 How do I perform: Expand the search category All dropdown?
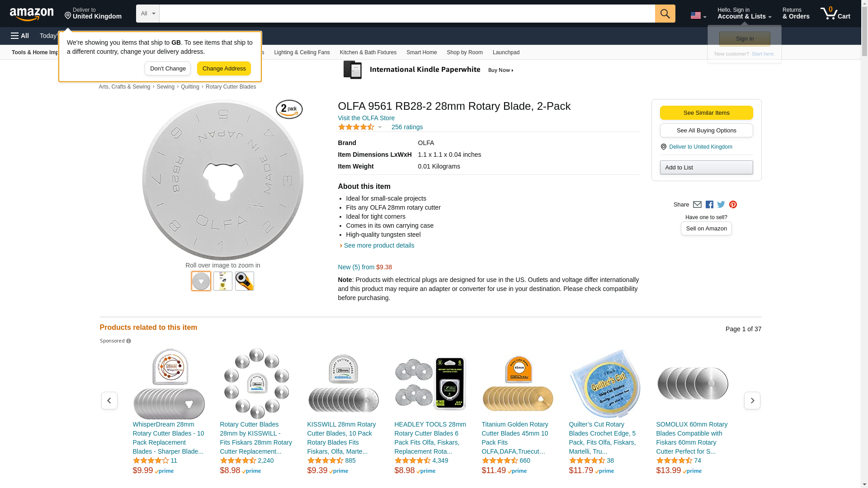[x=148, y=14]
